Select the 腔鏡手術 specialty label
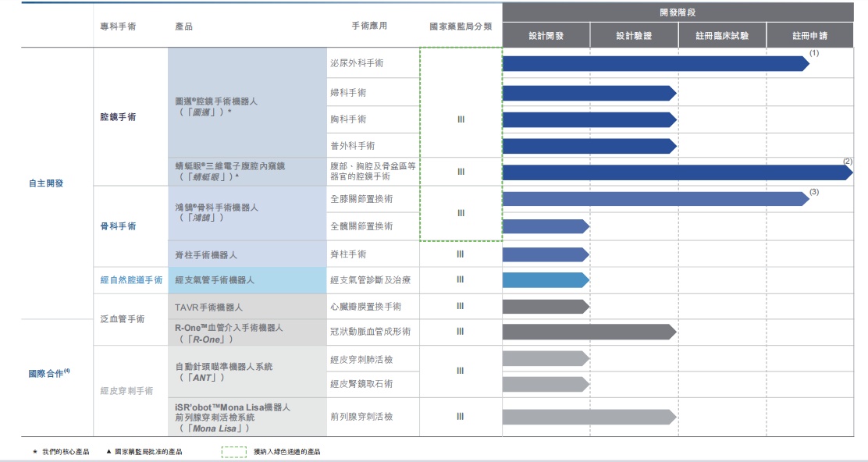868x462 pixels. click(x=118, y=117)
